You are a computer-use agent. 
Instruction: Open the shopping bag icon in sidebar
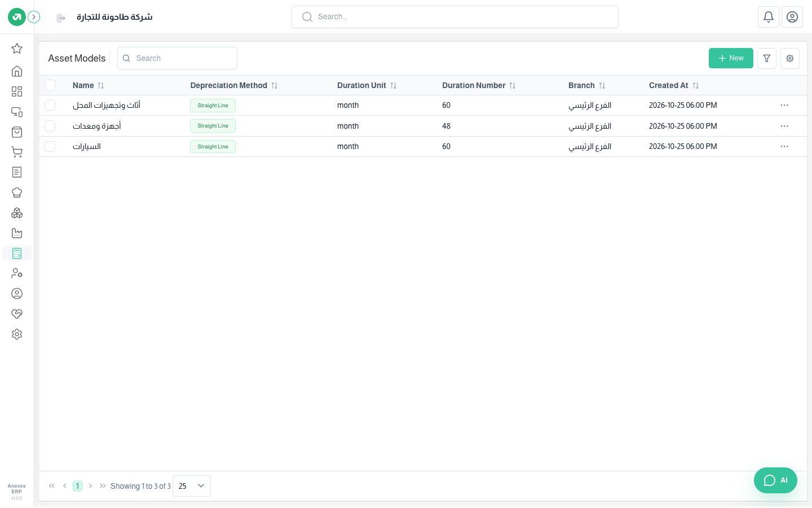pos(17,132)
